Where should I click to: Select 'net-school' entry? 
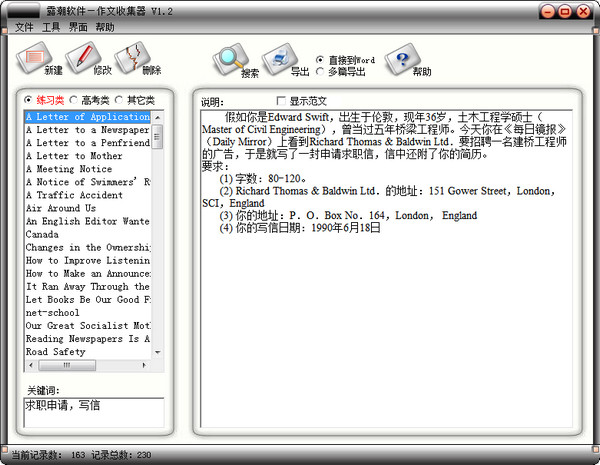click(88, 312)
